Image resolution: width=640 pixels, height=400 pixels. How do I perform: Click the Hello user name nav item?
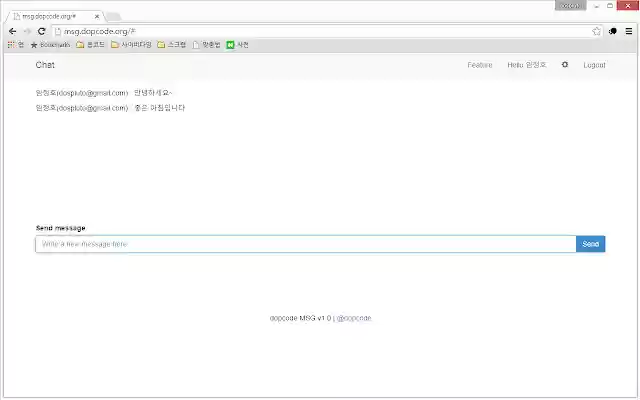[x=527, y=65]
